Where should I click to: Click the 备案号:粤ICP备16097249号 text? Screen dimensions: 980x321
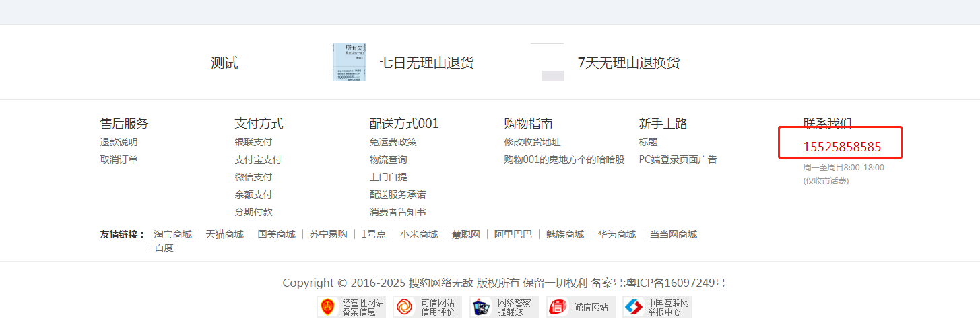pos(658,283)
